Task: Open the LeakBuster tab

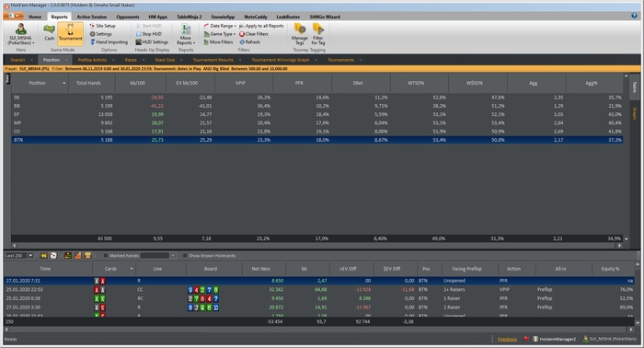Action: tap(288, 17)
